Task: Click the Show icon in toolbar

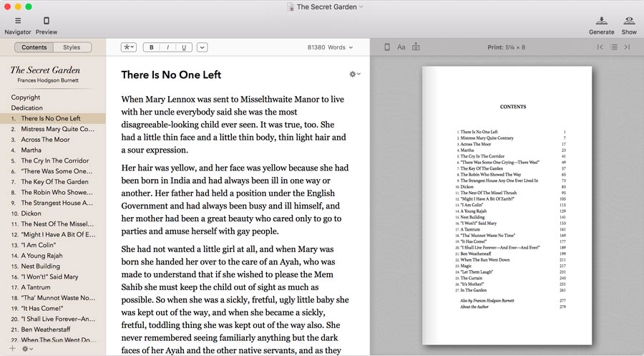Action: 629,21
